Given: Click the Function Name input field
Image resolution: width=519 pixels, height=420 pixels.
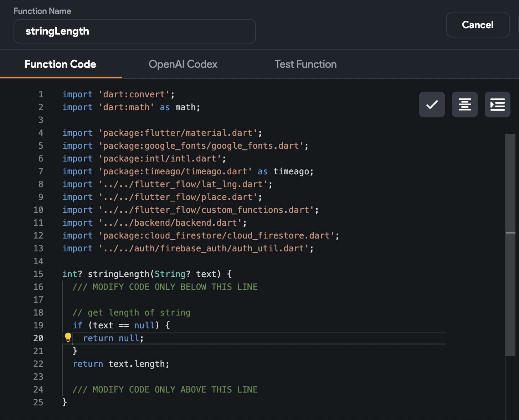Looking at the screenshot, I should click(134, 31).
